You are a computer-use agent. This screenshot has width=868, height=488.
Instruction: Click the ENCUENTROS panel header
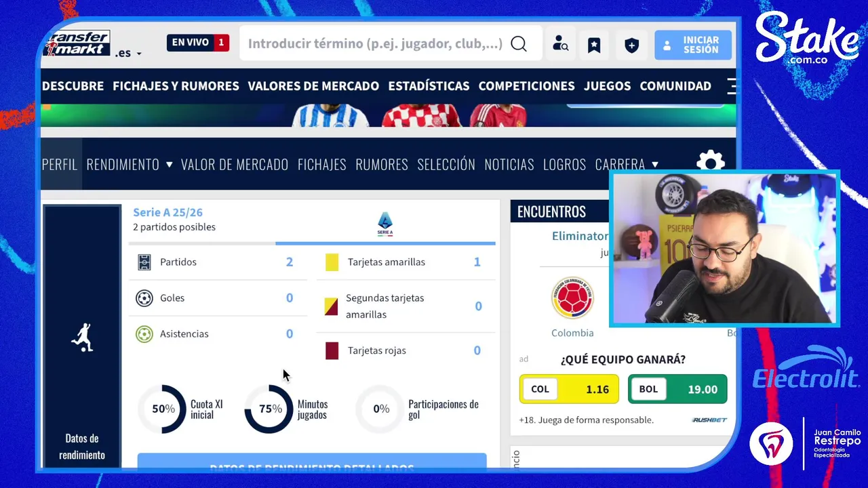[x=559, y=211]
